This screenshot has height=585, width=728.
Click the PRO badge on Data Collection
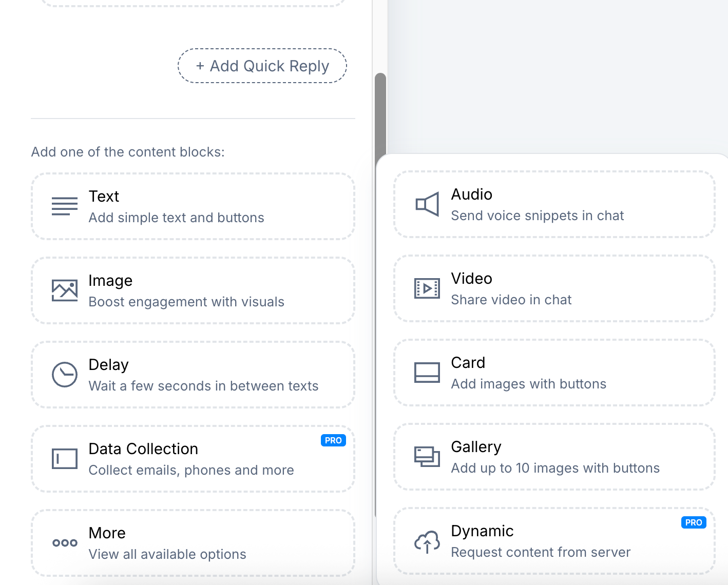(x=333, y=440)
